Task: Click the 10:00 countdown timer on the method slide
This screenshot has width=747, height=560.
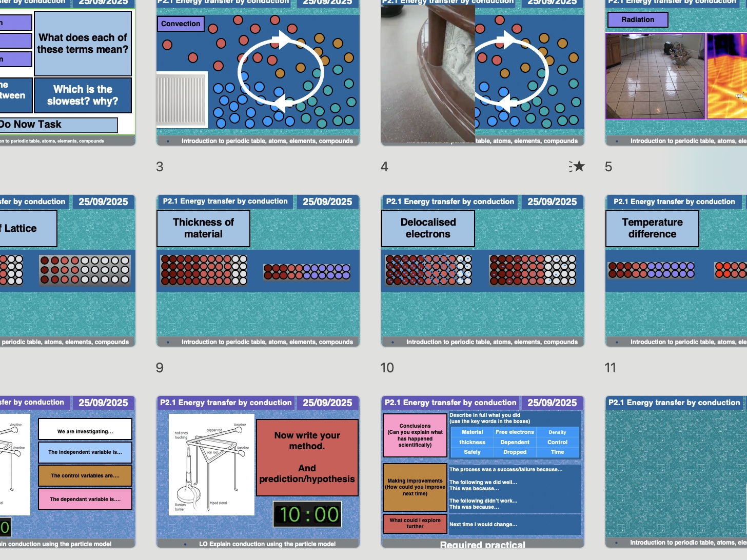Action: click(307, 514)
